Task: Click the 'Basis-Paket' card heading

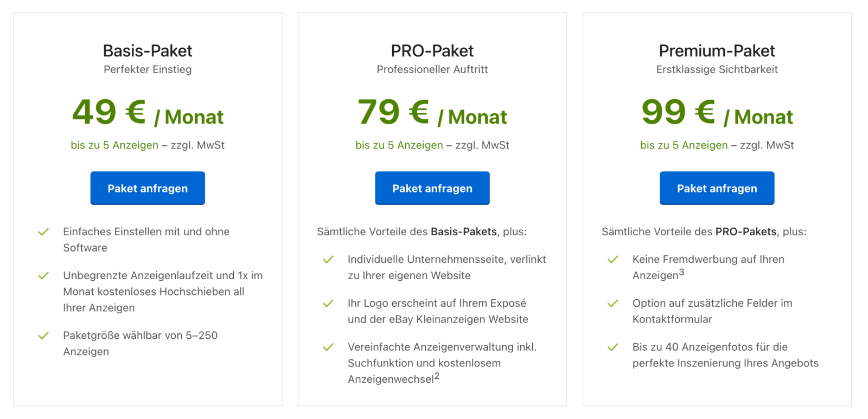Action: 148,51
